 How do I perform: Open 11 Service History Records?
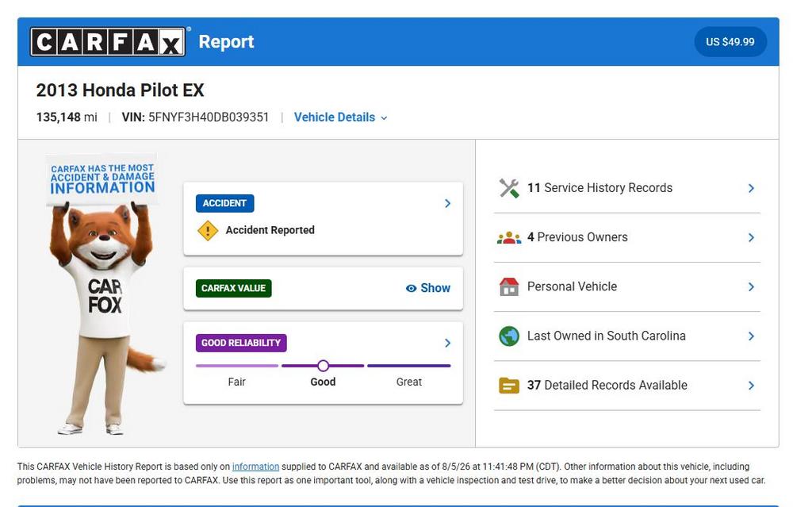[x=626, y=188]
